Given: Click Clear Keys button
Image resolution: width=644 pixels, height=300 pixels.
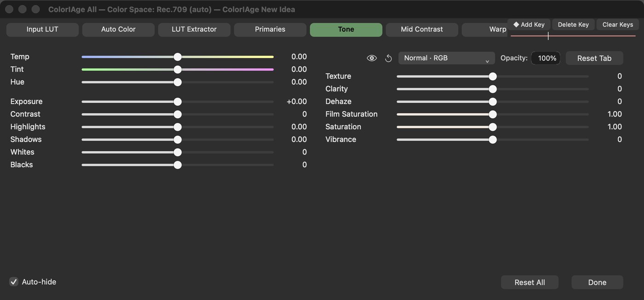Looking at the screenshot, I should (x=618, y=24).
